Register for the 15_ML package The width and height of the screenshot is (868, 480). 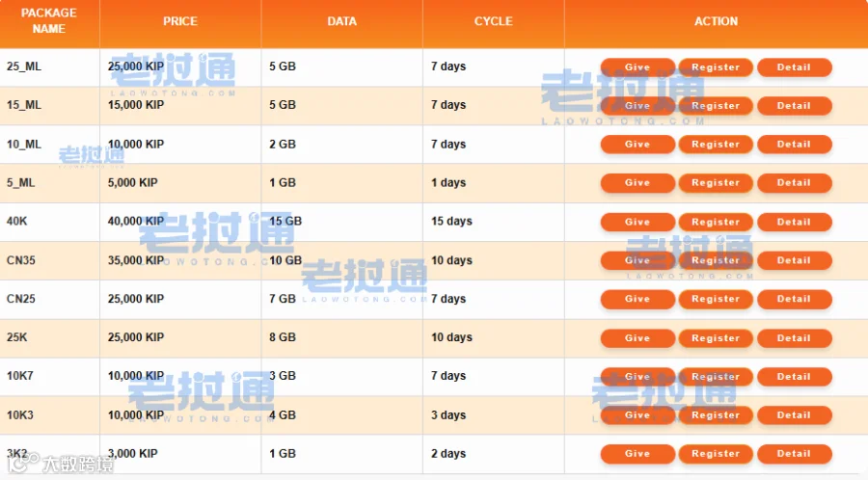click(x=716, y=106)
